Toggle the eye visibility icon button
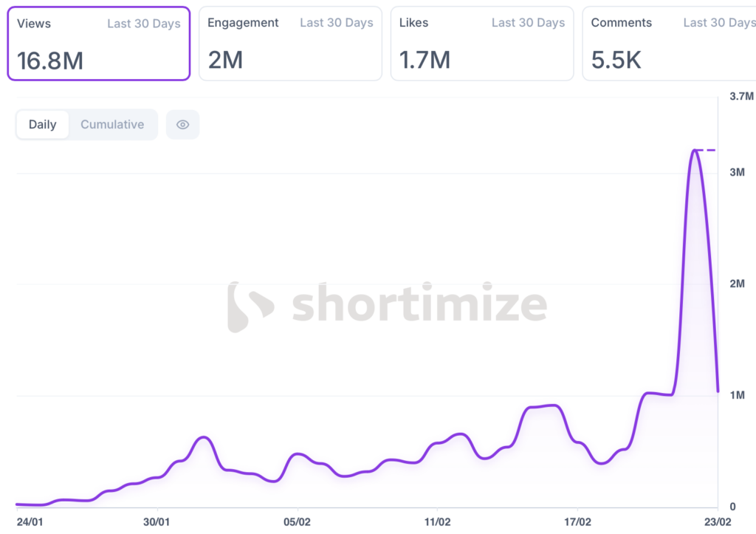This screenshot has width=756, height=534. (x=182, y=125)
